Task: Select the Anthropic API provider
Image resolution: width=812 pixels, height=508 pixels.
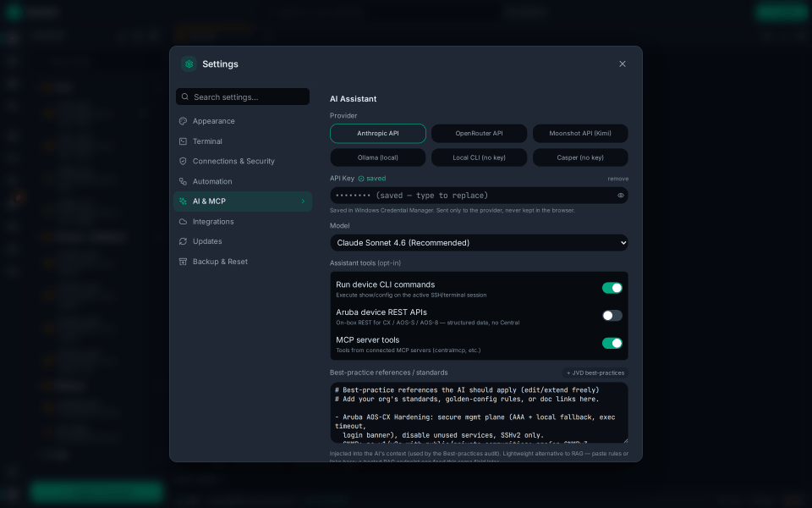Action: point(378,133)
